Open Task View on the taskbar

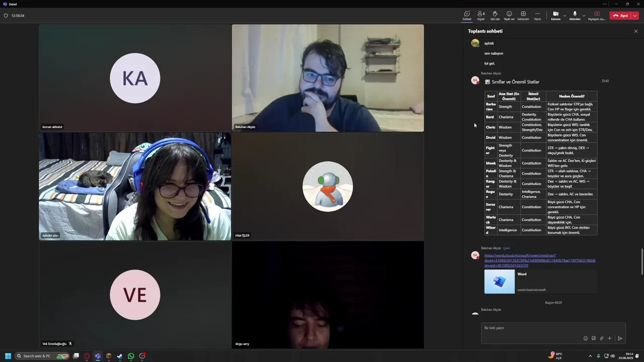[76, 356]
